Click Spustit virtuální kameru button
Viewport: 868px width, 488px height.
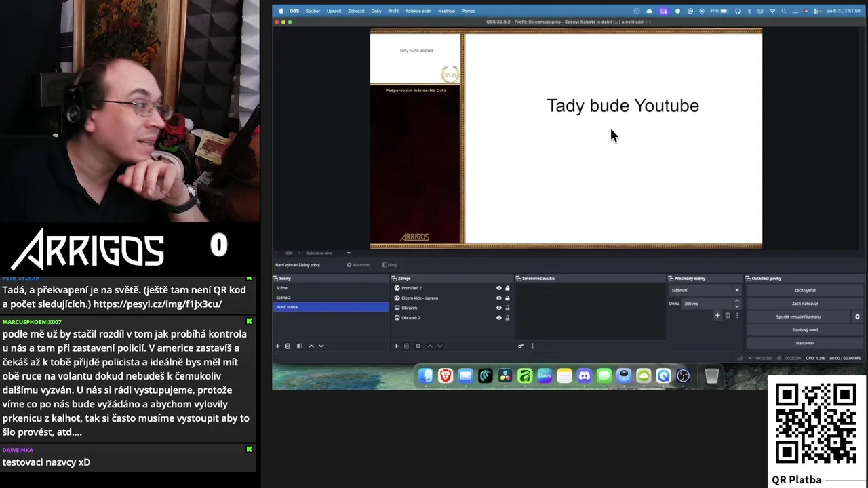pyautogui.click(x=799, y=317)
